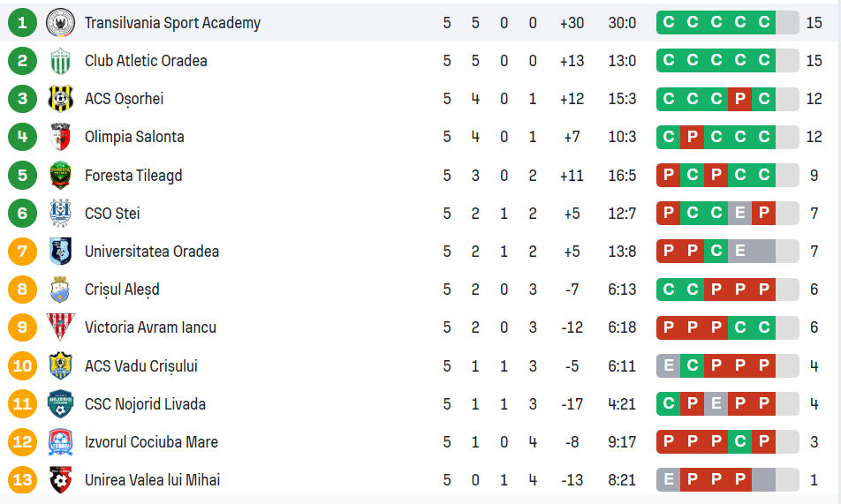Click first green C in Transilvania form

click(x=669, y=23)
